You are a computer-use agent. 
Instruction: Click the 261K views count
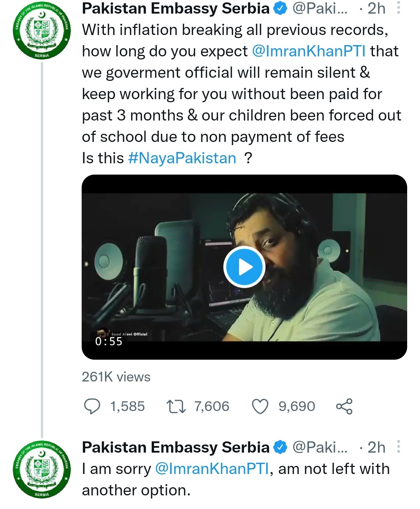(x=116, y=377)
